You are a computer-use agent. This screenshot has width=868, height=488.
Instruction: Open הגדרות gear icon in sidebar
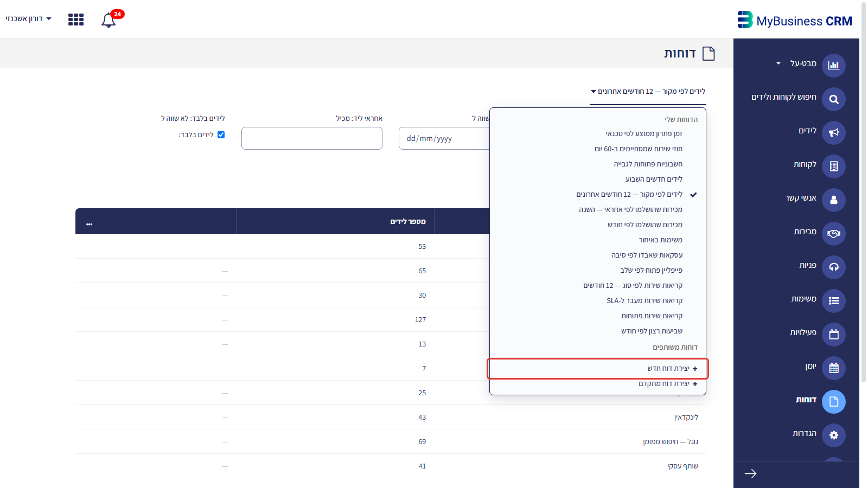[x=834, y=435]
